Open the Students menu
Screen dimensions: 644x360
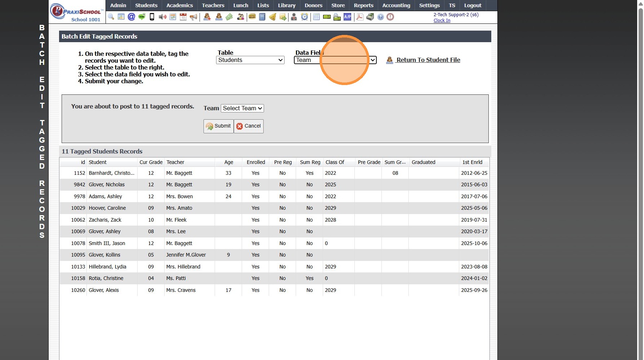point(146,5)
